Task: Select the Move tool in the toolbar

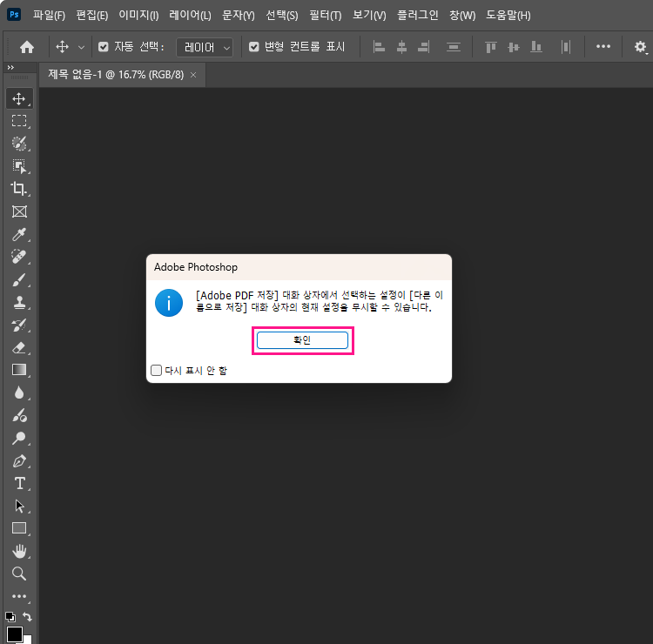Action: (19, 98)
